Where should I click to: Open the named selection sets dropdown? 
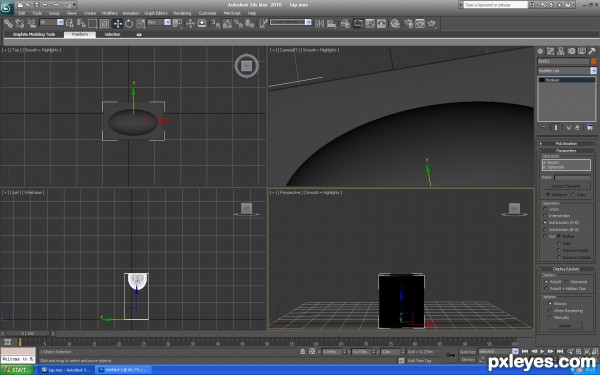tap(308, 22)
